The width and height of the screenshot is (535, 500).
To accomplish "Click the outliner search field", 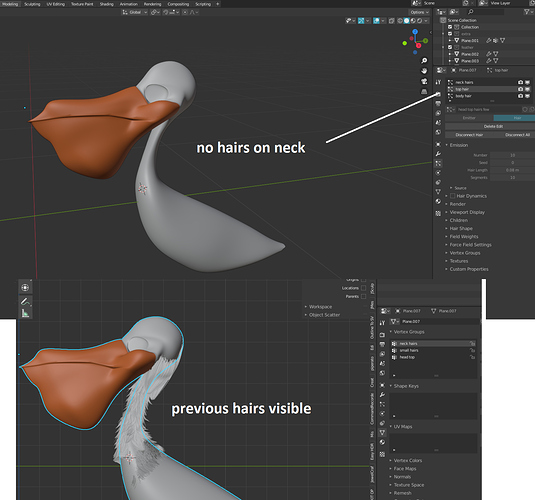I will (x=485, y=12).
